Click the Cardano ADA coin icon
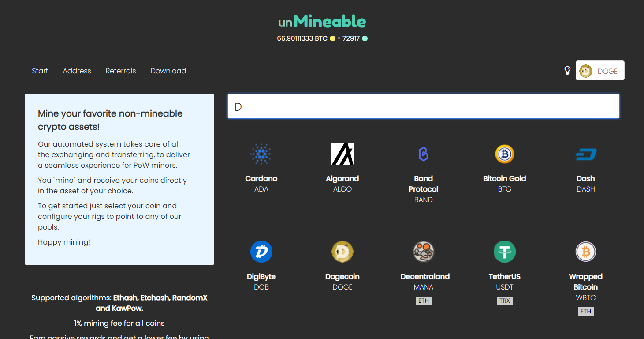 pos(261,154)
